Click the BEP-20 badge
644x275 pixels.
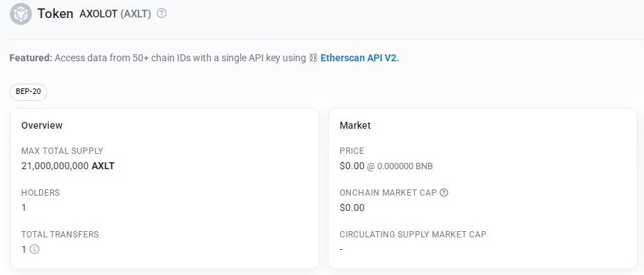(x=29, y=92)
